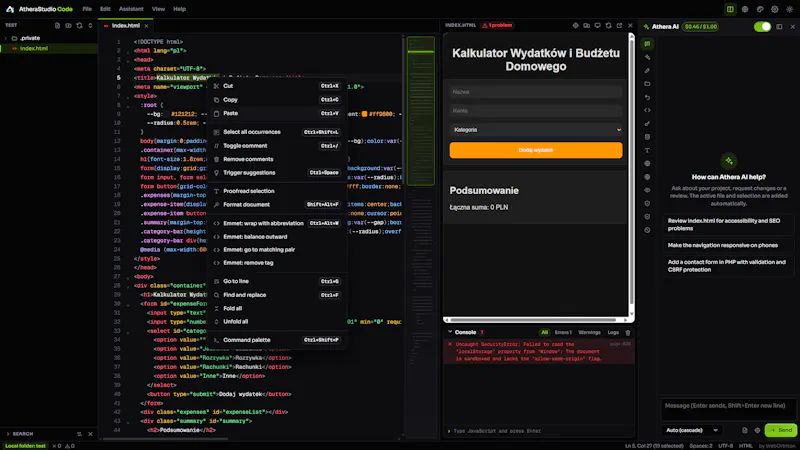Click the code brackets icon in AI sidebar

(647, 110)
